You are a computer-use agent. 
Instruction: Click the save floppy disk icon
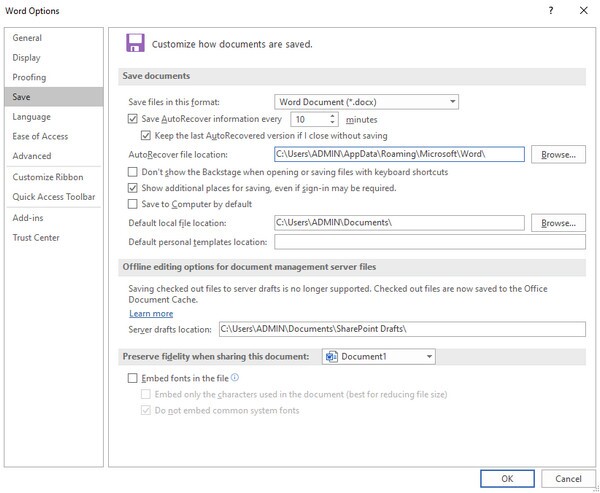(134, 43)
